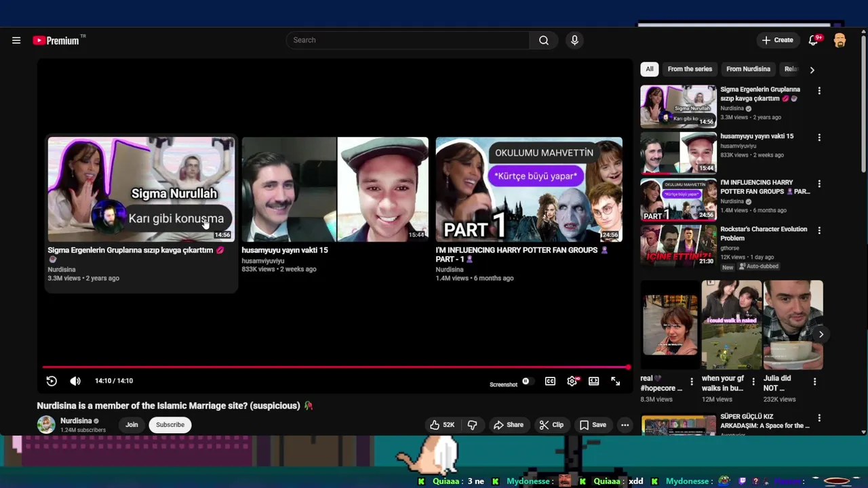
Task: Open options for SÜPER GÜÇLÜ KIZ video
Action: tap(819, 418)
